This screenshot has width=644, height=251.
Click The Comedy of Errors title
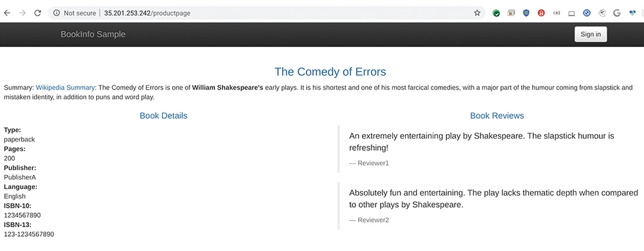pos(330,72)
